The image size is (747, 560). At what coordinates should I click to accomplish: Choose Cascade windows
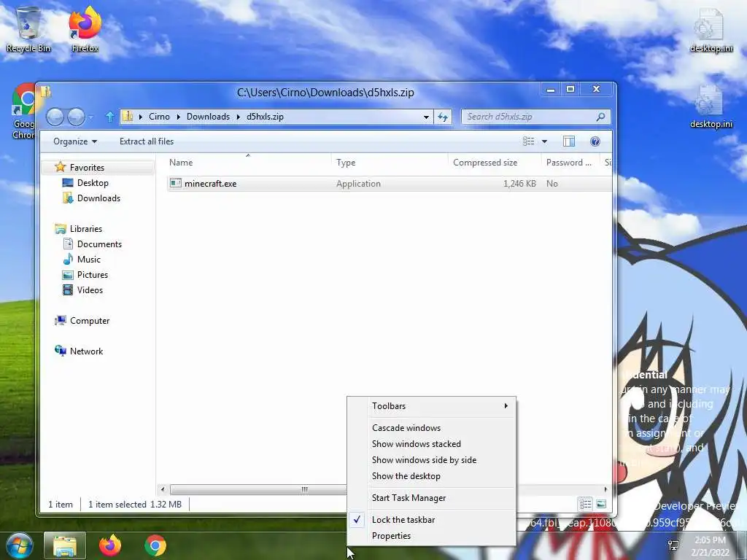tap(432, 427)
